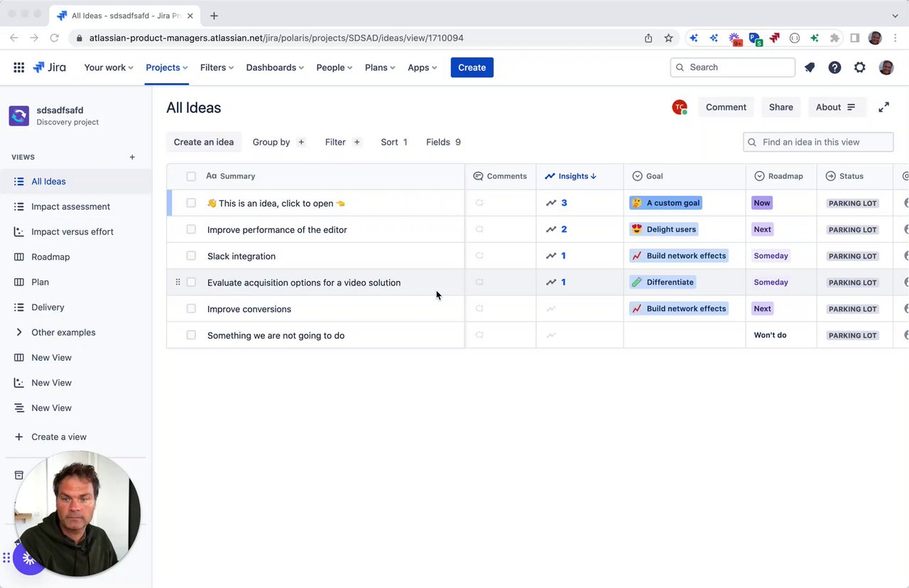
Task: Check the Slack integration row checkbox
Action: tap(191, 256)
